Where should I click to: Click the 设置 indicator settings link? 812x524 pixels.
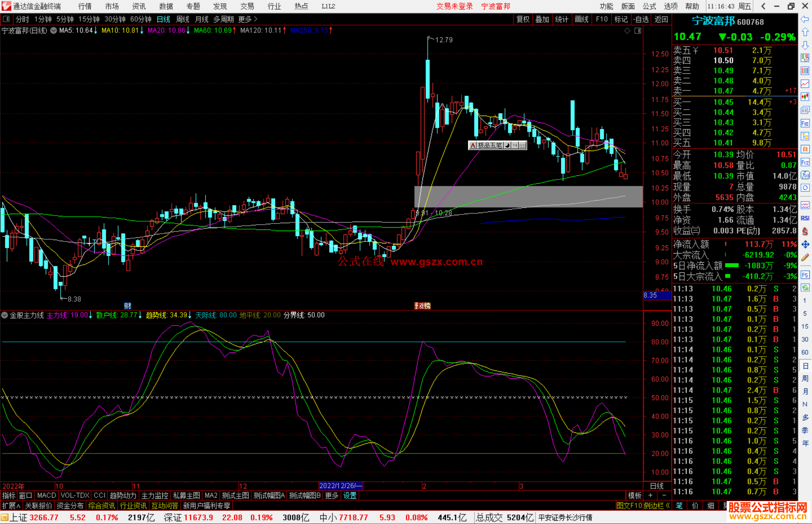tap(350, 495)
